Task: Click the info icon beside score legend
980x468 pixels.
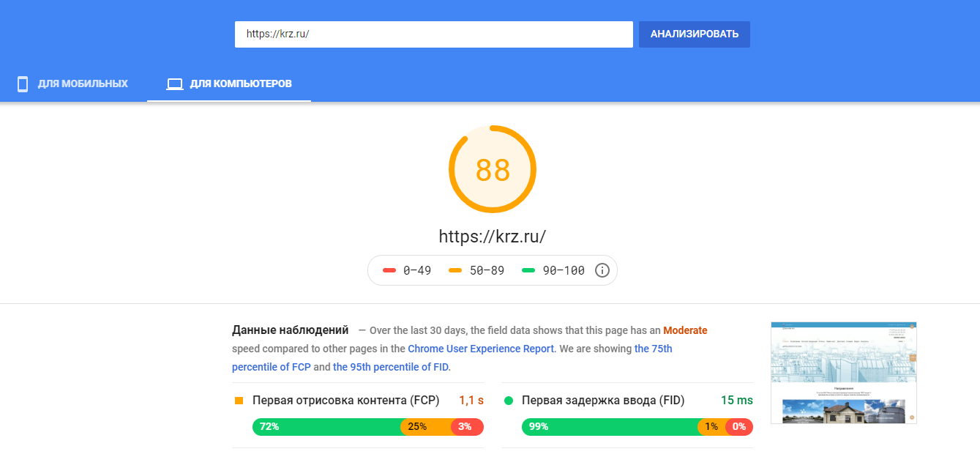Action: tap(602, 270)
